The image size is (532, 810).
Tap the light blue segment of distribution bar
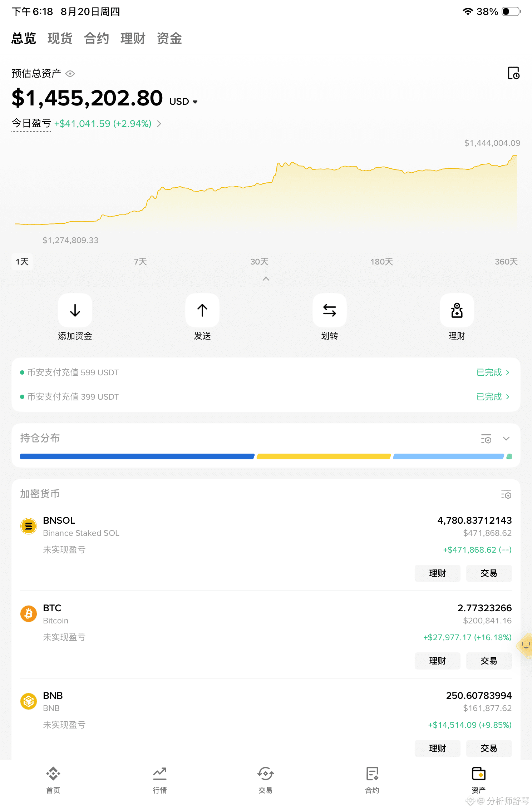point(448,456)
